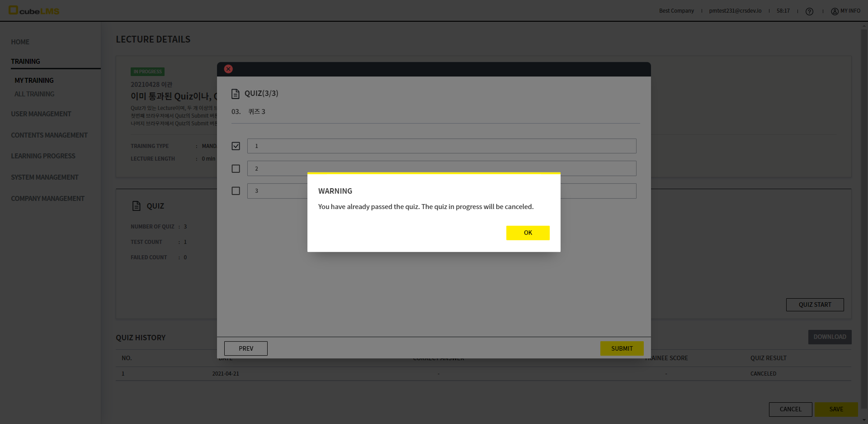Click the answer 1 text field
The image size is (868, 424).
(441, 146)
